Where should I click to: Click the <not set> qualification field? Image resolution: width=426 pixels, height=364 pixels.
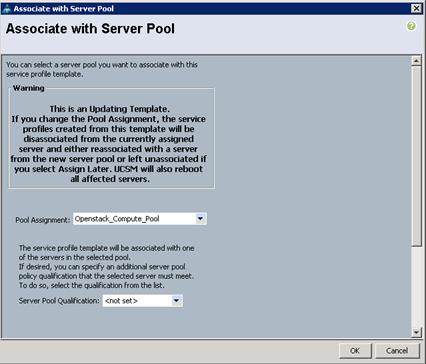(143, 301)
